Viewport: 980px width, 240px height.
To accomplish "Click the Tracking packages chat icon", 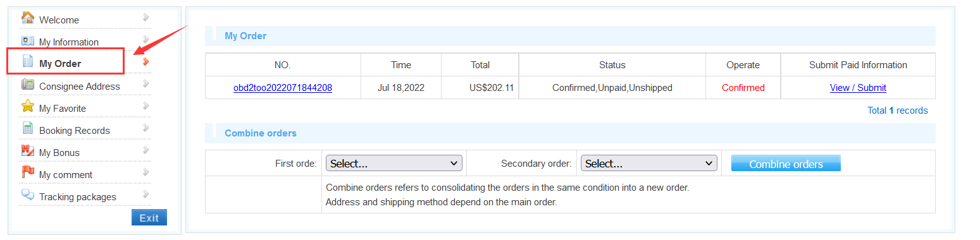I will tap(28, 195).
